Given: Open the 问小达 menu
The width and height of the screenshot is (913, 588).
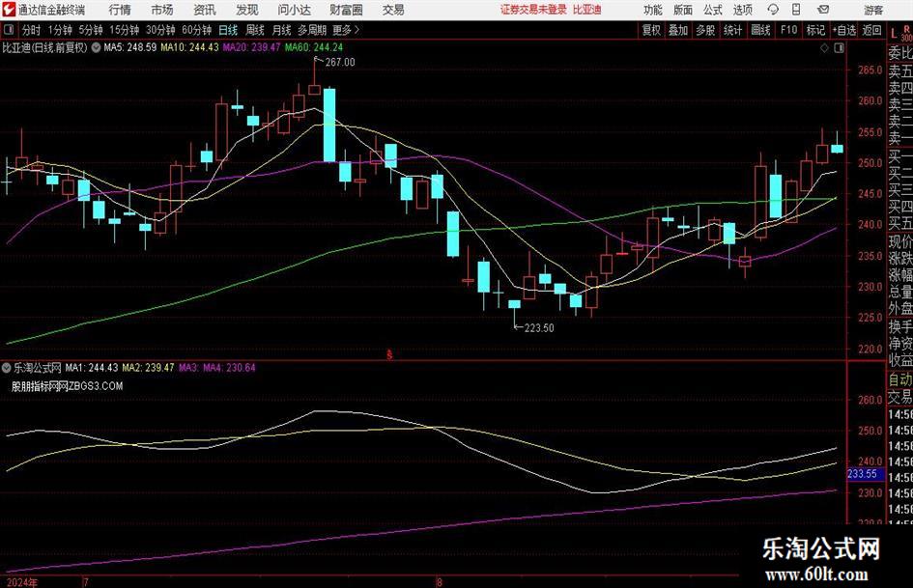Looking at the screenshot, I should tap(294, 10).
